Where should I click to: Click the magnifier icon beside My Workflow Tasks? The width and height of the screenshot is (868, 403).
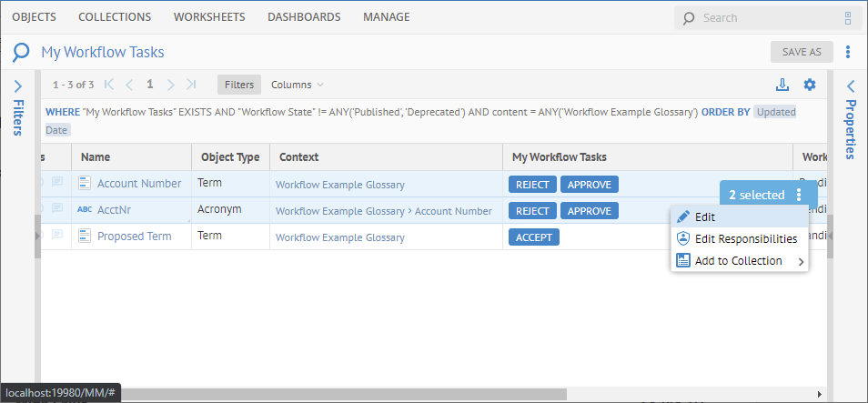click(21, 52)
